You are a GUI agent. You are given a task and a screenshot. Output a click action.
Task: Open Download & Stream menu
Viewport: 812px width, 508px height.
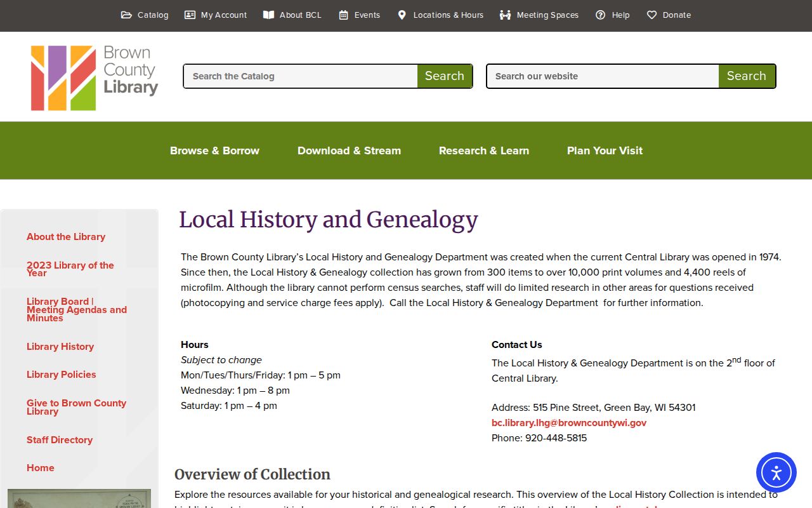coord(349,150)
